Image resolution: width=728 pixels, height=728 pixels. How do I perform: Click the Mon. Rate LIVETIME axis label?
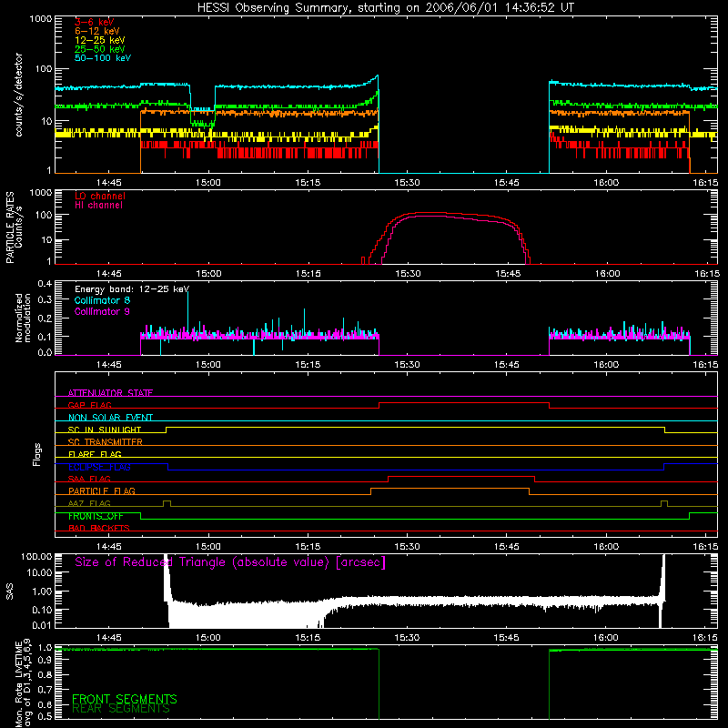pyautogui.click(x=23, y=683)
